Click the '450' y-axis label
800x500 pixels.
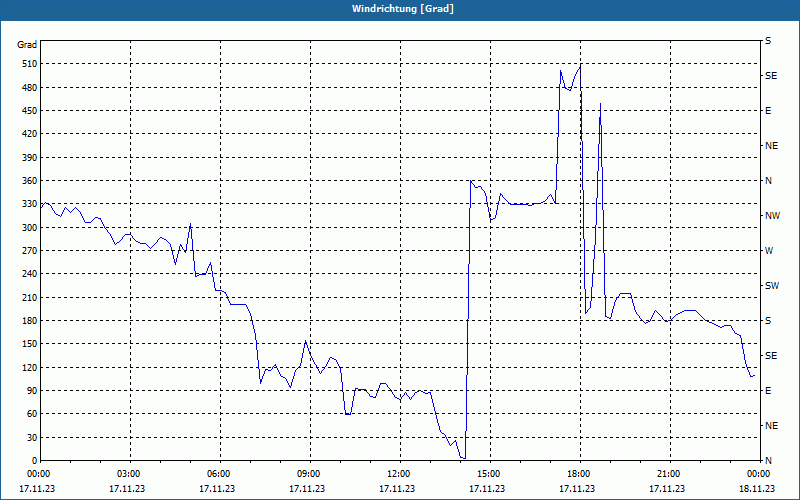(x=30, y=111)
